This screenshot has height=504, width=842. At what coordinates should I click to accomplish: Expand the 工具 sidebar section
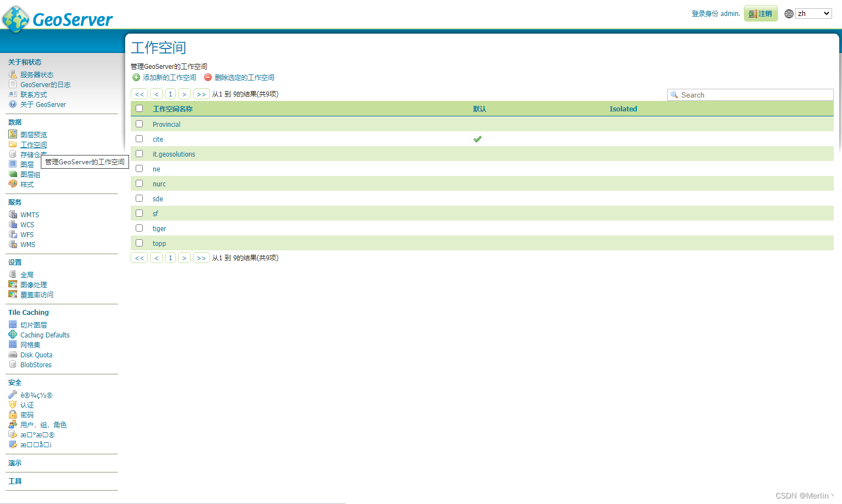click(x=15, y=481)
